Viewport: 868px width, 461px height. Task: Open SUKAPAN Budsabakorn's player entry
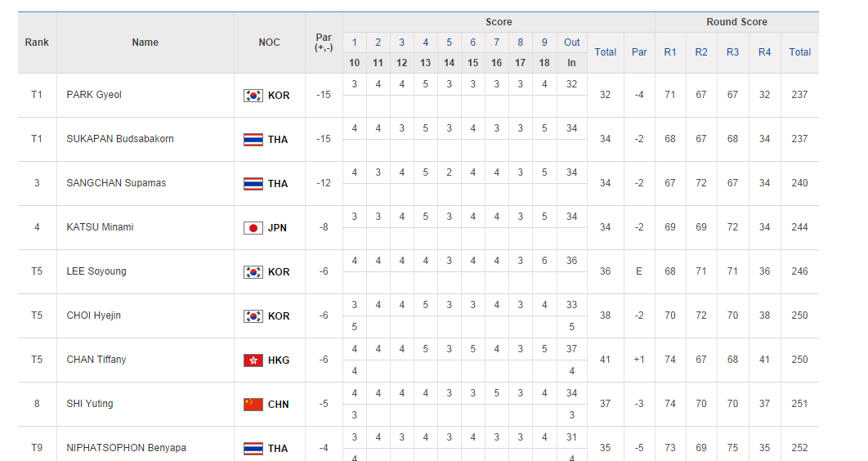tap(120, 139)
